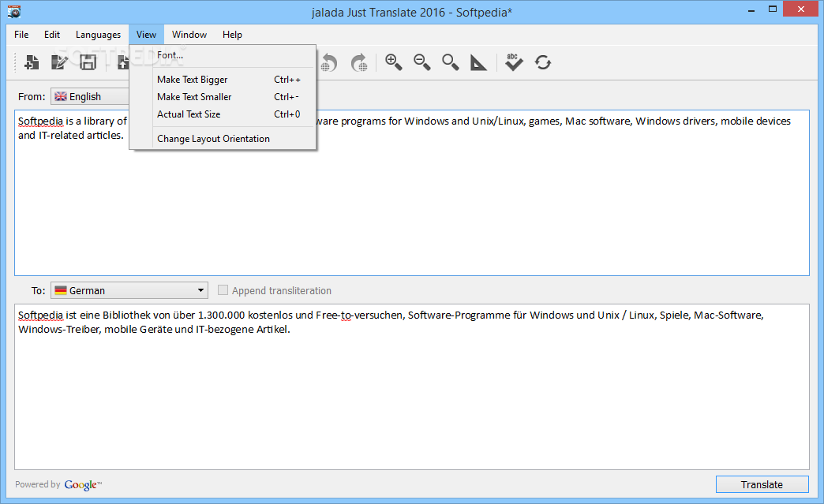Click the Powered by label
824x504 pixels.
37,484
